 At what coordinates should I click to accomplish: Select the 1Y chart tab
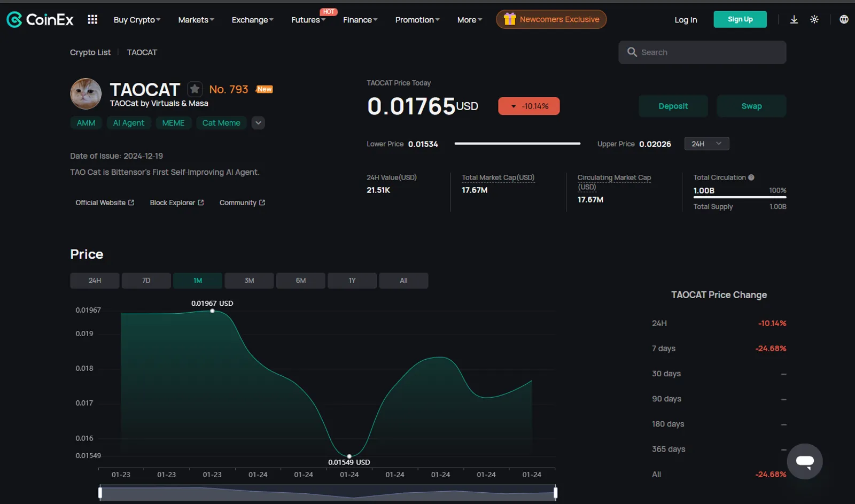click(x=352, y=281)
